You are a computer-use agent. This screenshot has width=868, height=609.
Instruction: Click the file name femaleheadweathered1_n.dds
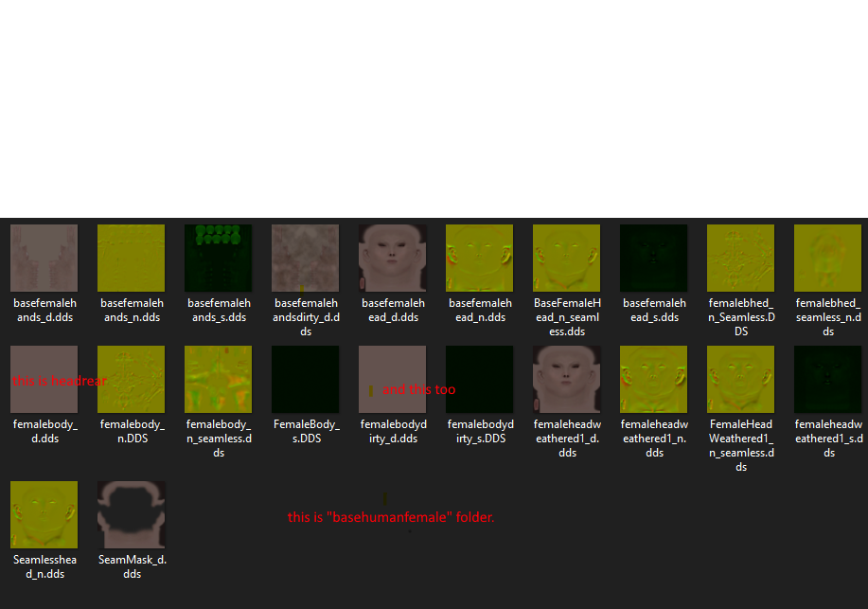pyautogui.click(x=654, y=439)
